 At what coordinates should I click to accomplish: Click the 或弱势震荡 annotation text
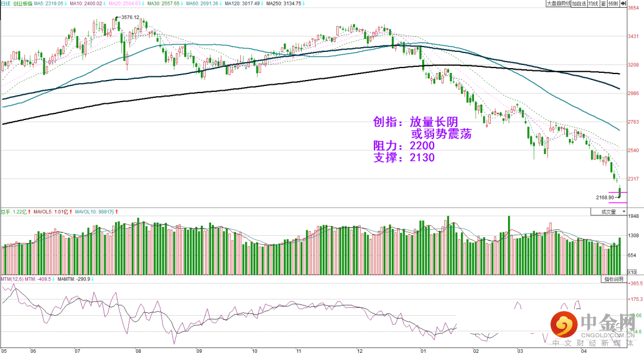point(441,134)
